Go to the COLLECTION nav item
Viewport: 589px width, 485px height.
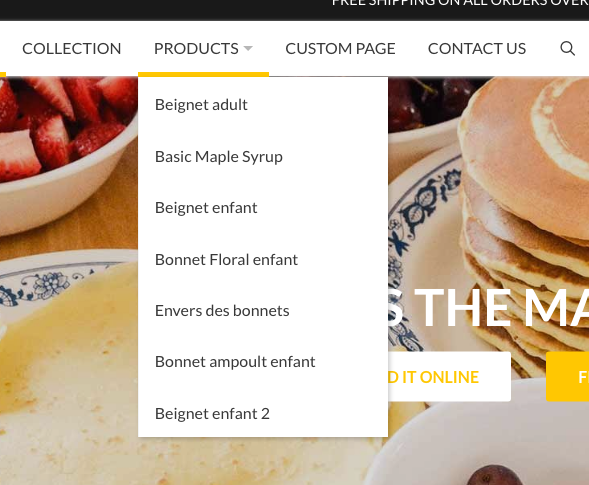click(x=71, y=48)
